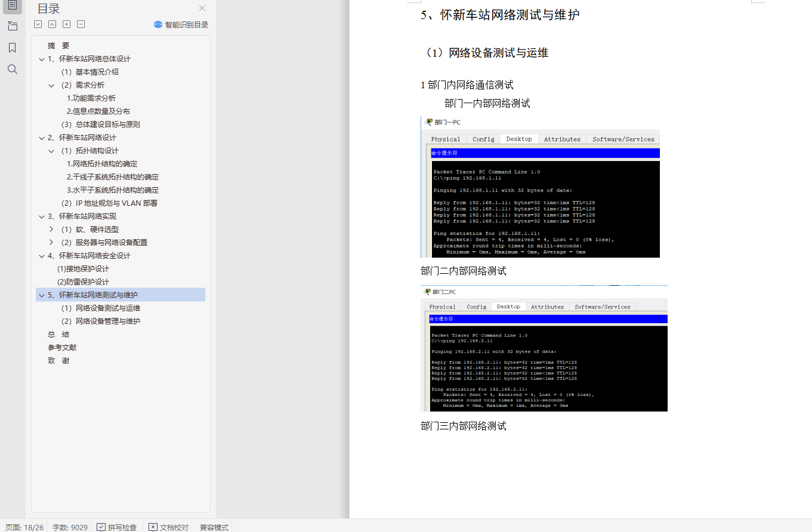Open the table of contents sidebar icon
This screenshot has height=532, width=812.
coord(13,5)
